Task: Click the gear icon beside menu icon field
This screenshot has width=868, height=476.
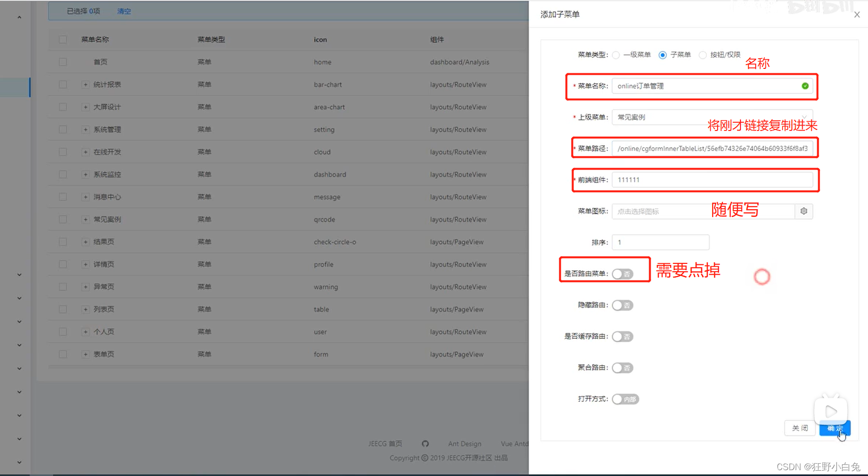Action: [804, 211]
